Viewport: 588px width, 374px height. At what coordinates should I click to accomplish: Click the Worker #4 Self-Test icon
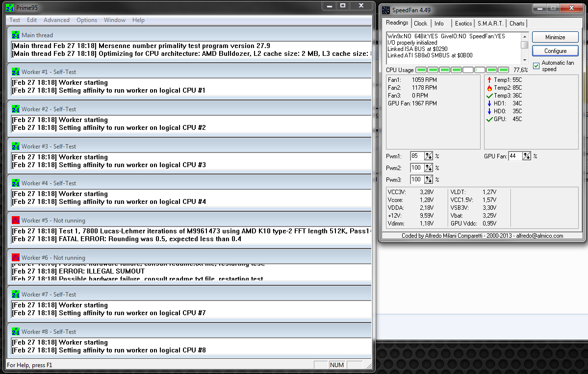click(x=15, y=183)
